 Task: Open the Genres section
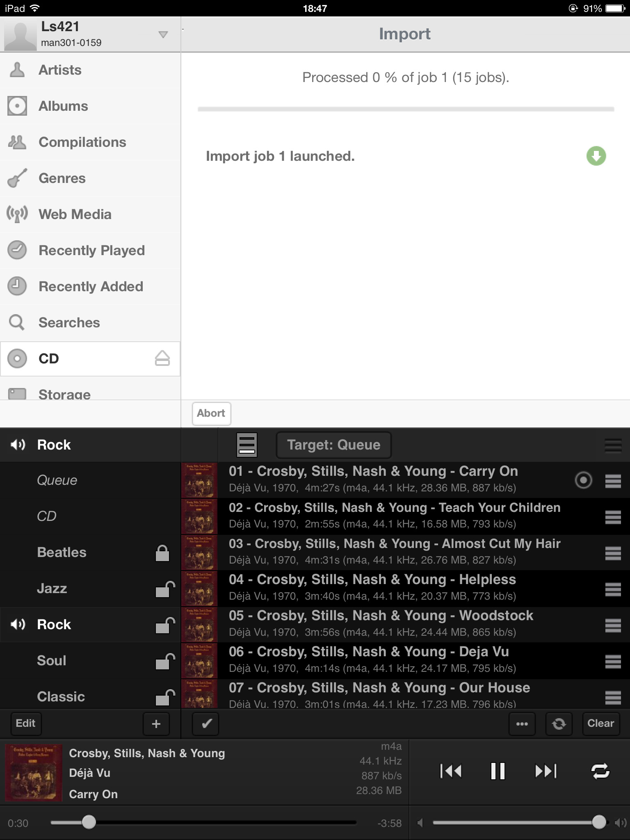(90, 178)
